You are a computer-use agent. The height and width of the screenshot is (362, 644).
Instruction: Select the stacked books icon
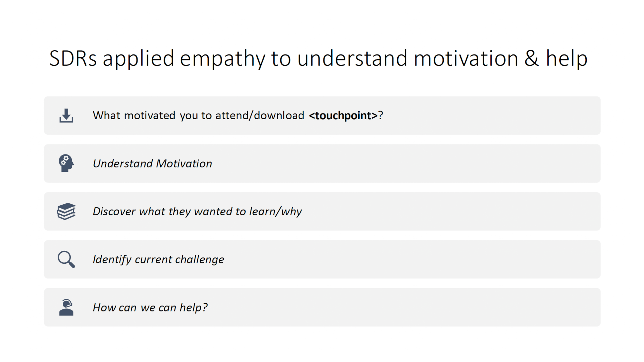[x=66, y=211]
